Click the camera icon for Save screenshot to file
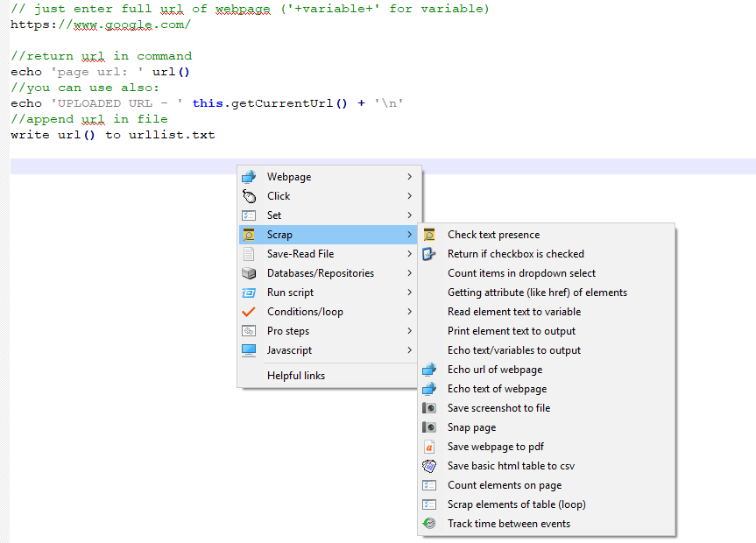Viewport: 756px width, 543px height. [x=429, y=408]
